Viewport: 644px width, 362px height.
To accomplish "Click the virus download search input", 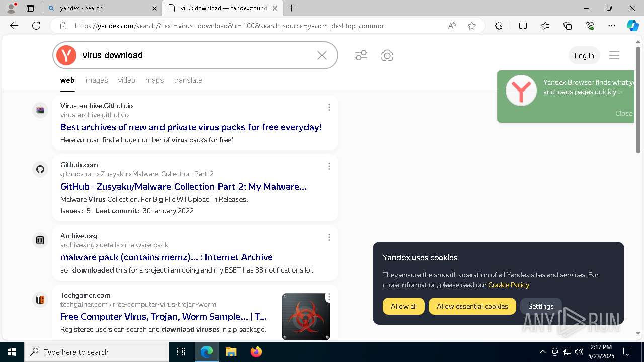I will tap(196, 55).
